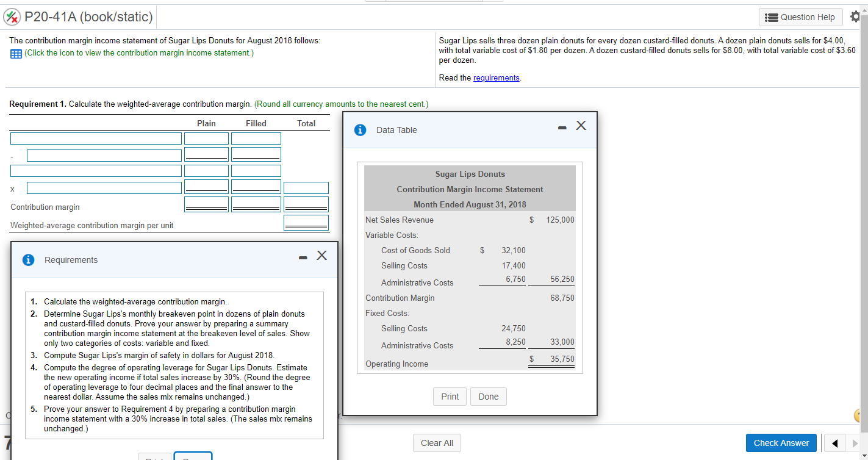Click Contribution Margin value 68,750
This screenshot has width=868, height=460.
(562, 298)
